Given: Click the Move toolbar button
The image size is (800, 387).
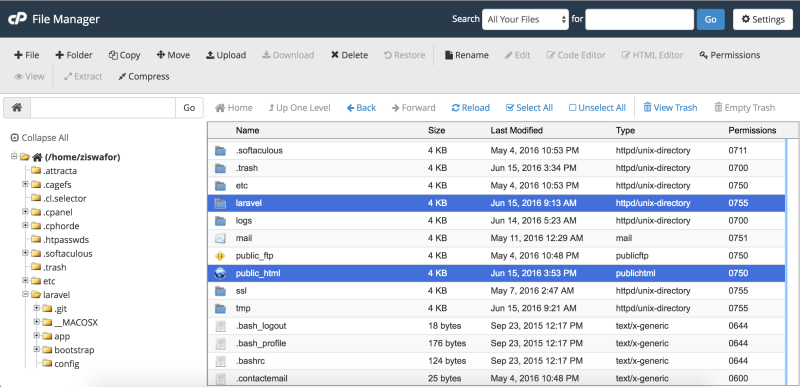Looking at the screenshot, I should [173, 55].
